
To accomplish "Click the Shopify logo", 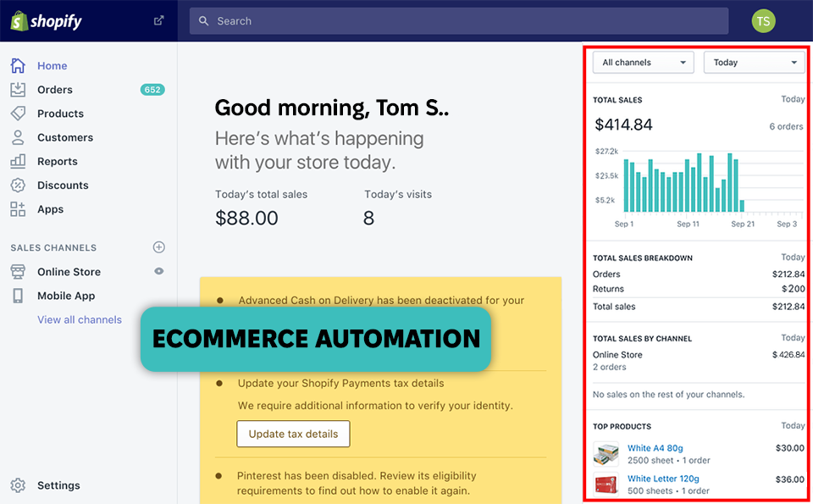I will (46, 21).
